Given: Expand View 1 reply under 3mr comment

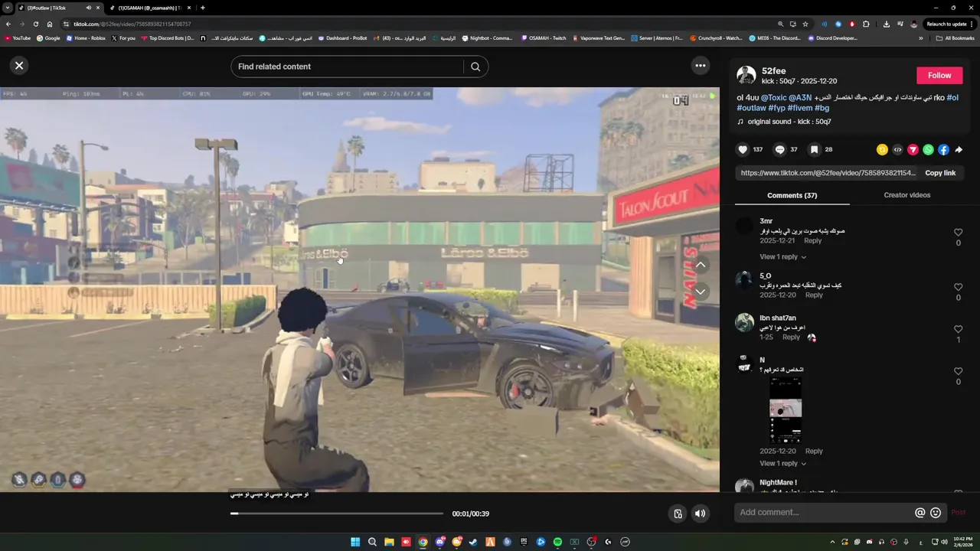Looking at the screenshot, I should point(782,257).
